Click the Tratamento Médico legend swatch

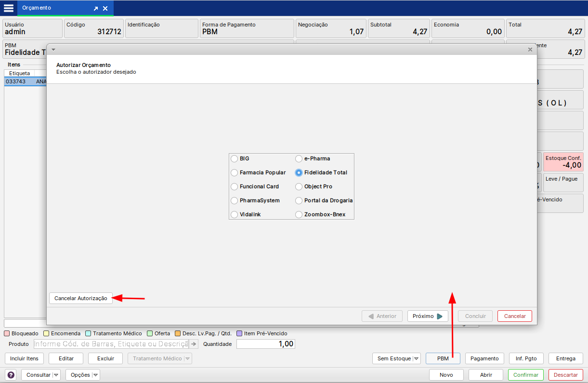88,333
